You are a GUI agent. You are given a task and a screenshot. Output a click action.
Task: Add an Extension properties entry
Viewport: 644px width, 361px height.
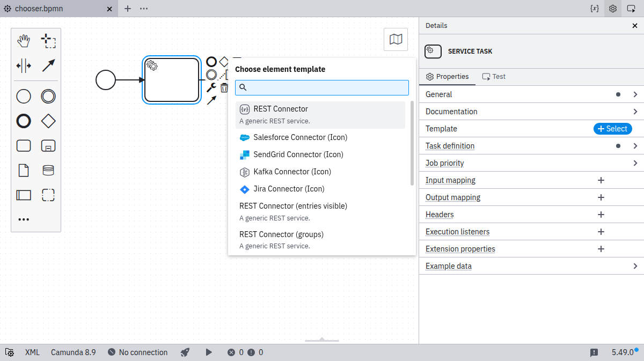tap(601, 249)
